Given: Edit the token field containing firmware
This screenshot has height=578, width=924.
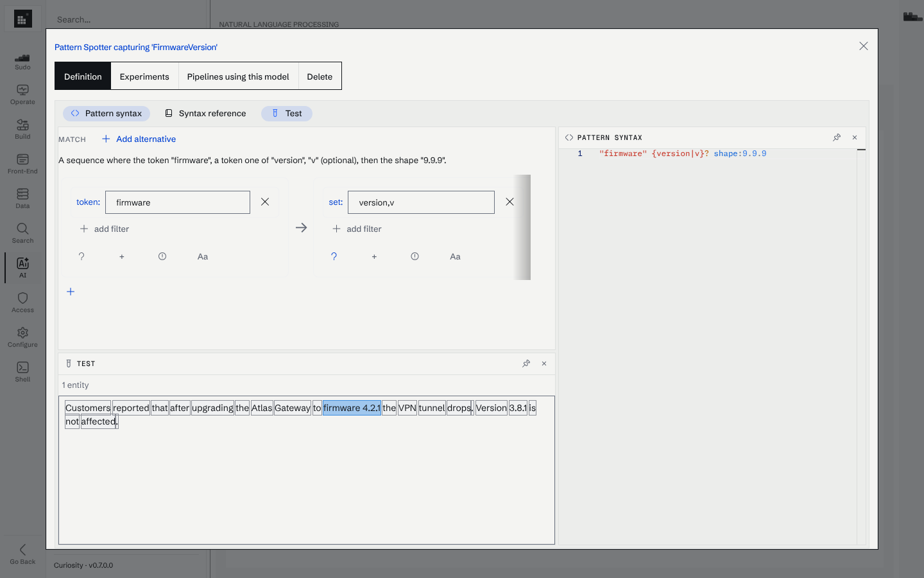Looking at the screenshot, I should [x=178, y=202].
